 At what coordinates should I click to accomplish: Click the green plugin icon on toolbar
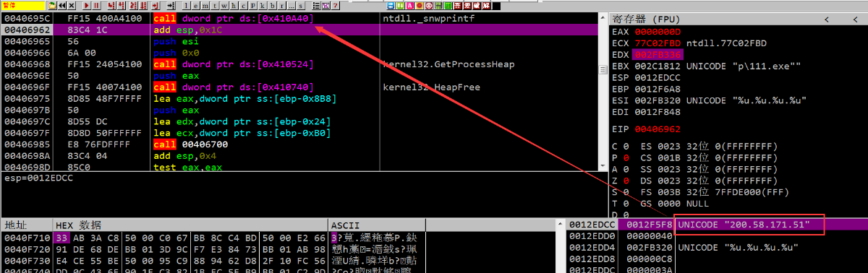coord(400,6)
